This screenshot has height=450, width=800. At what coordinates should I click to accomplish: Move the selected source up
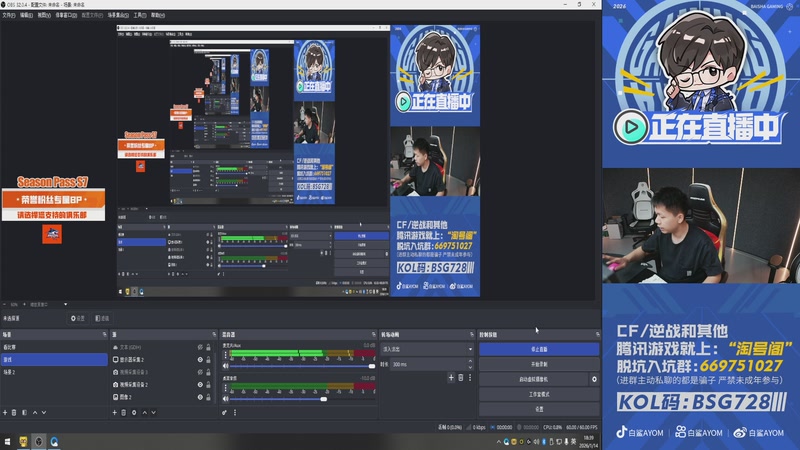144,412
